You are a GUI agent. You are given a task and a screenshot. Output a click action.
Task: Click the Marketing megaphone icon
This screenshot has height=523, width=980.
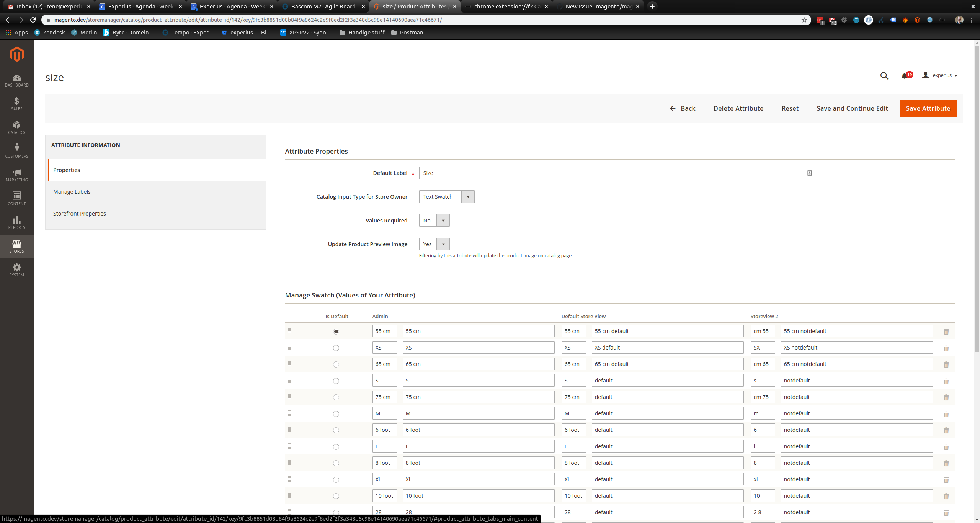pos(16,173)
